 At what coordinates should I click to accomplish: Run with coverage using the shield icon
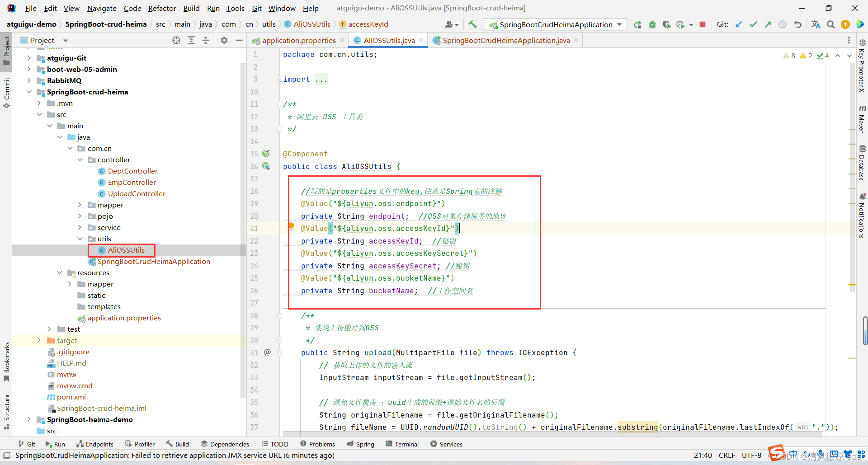tap(666, 24)
